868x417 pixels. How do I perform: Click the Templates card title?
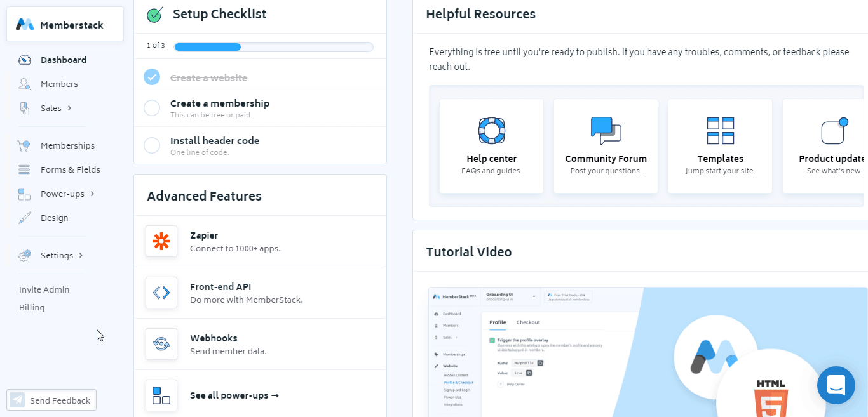(720, 159)
